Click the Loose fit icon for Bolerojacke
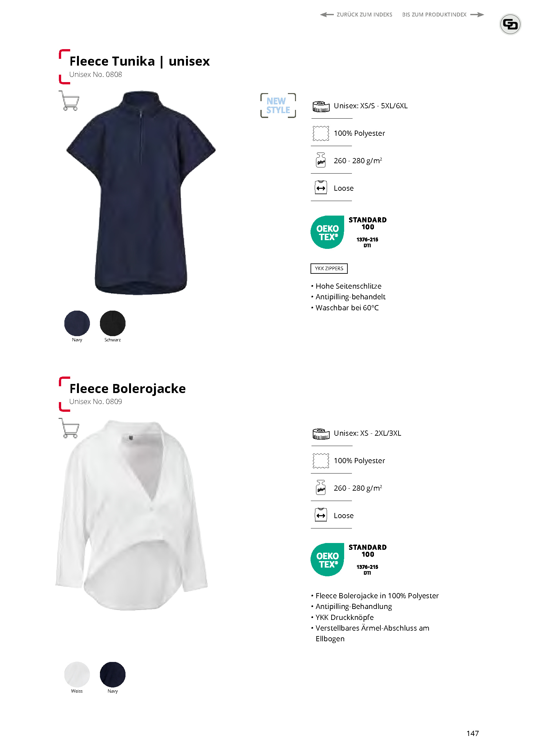The height and width of the screenshot is (756, 535). pos(321,515)
